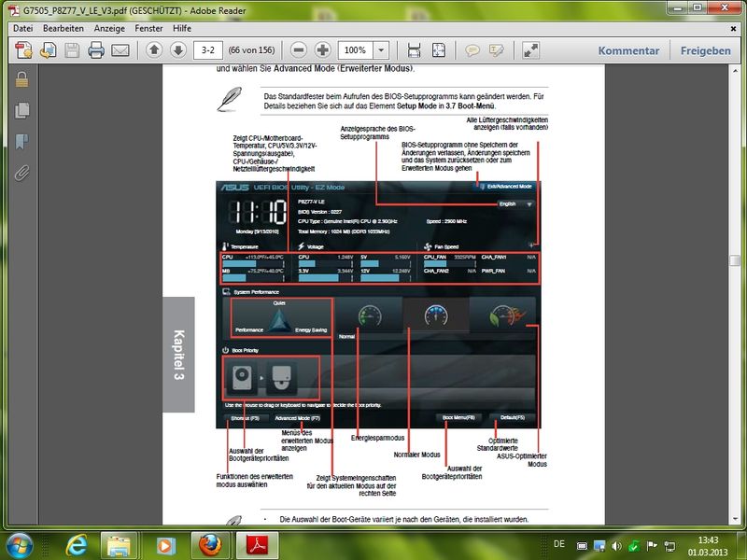Toggle read mode with diagonal arrows icon
747x560 pixels.
(530, 50)
